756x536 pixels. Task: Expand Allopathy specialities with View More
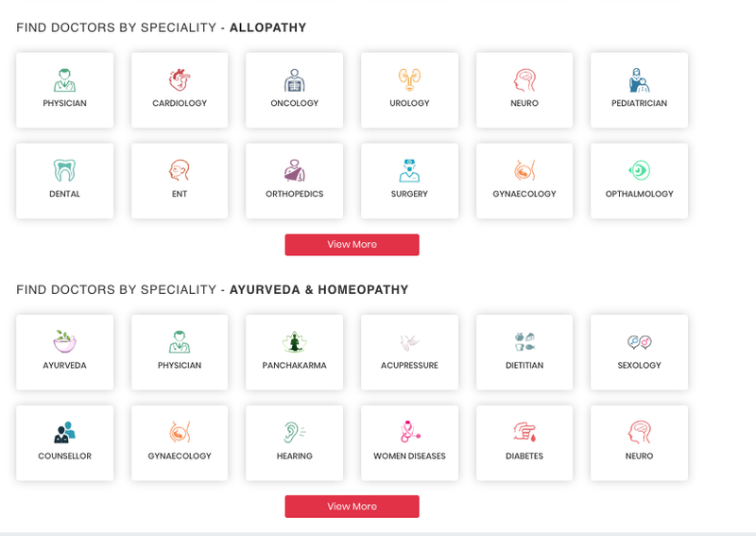pos(352,245)
